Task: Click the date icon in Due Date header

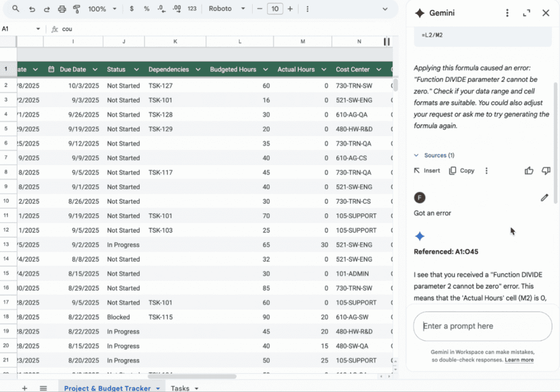Action: tap(51, 69)
